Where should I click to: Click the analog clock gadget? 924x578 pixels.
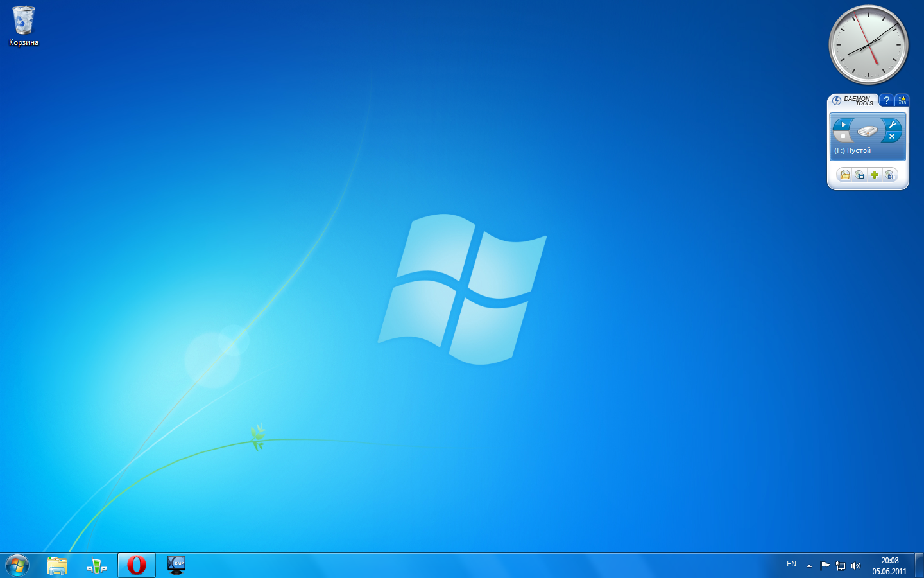[868, 45]
